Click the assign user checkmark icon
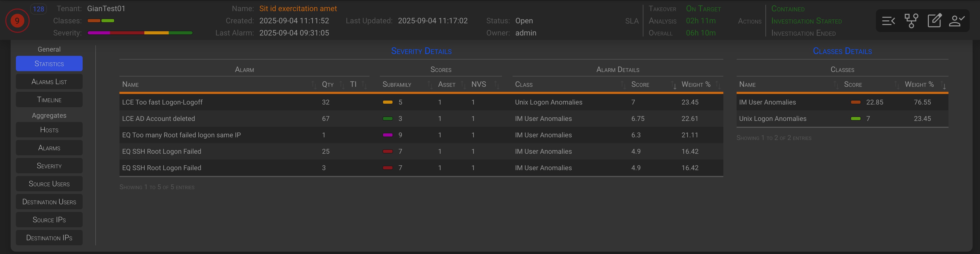 pyautogui.click(x=957, y=21)
